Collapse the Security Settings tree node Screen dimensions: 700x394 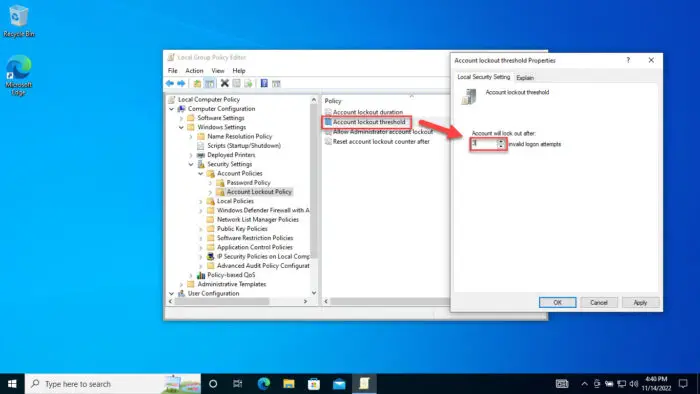[x=191, y=164]
